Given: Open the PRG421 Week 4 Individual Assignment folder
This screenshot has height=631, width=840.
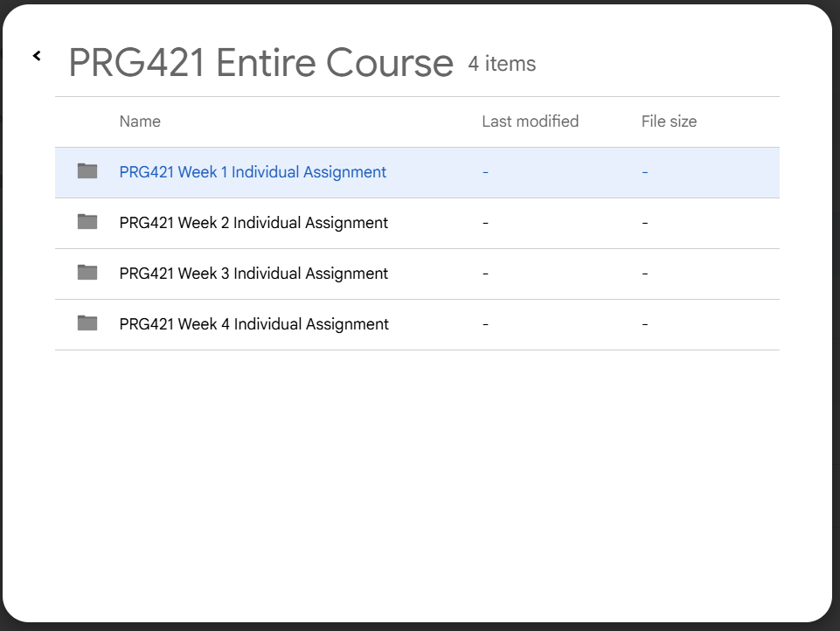Looking at the screenshot, I should [x=253, y=324].
